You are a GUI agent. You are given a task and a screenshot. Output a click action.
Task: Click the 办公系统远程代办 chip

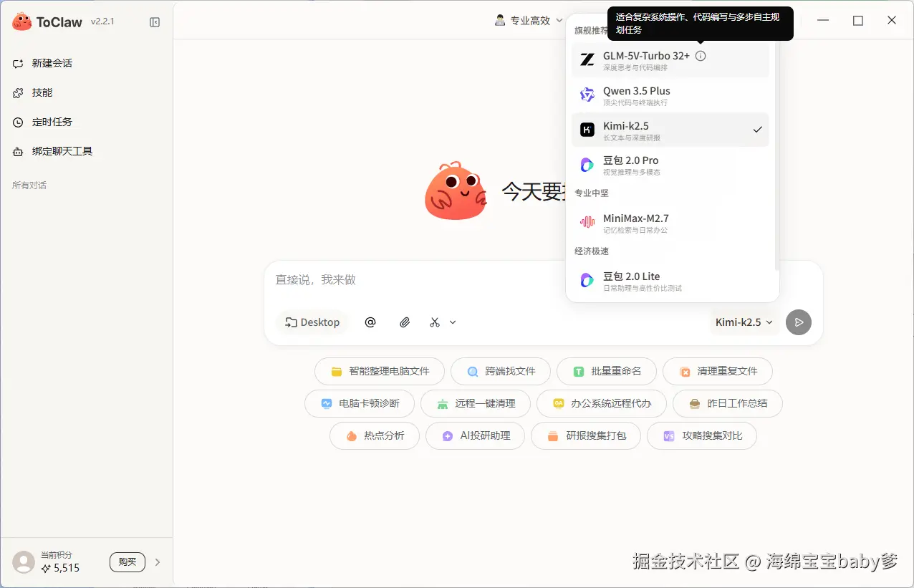coord(602,403)
